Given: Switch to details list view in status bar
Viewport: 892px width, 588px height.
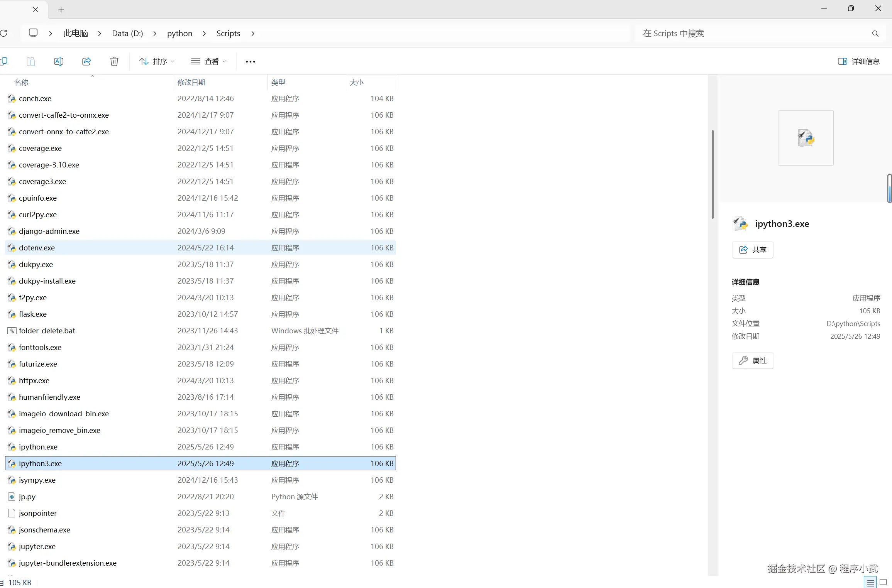Looking at the screenshot, I should click(871, 582).
